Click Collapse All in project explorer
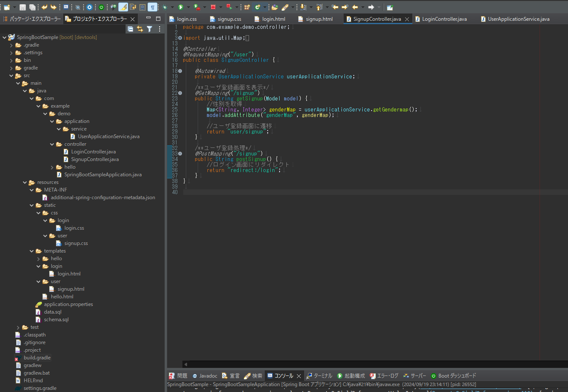The width and height of the screenshot is (568, 392). 130,29
